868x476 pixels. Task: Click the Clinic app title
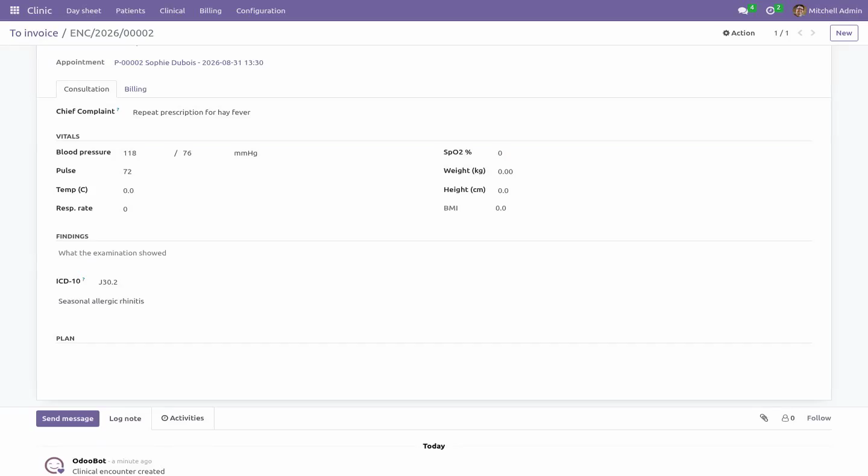[40, 10]
